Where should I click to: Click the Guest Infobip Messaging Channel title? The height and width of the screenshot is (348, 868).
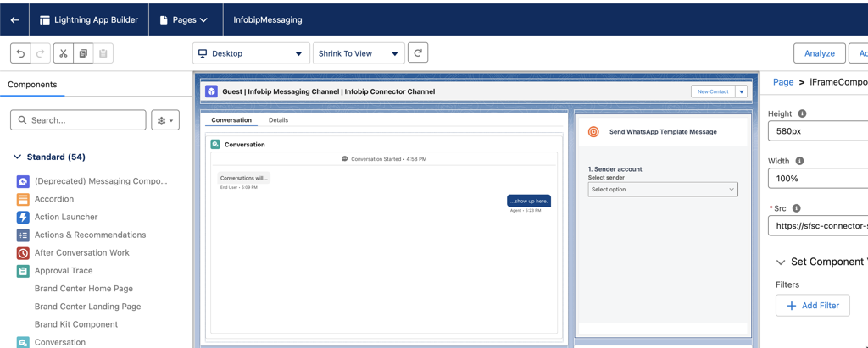pos(329,91)
